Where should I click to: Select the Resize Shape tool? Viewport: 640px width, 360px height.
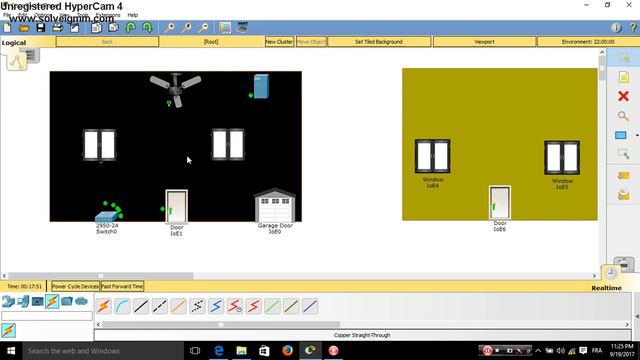623,154
